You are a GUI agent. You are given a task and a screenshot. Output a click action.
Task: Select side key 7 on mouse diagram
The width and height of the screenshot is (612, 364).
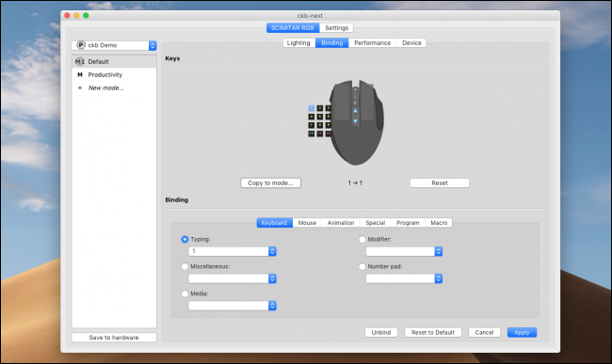point(311,125)
